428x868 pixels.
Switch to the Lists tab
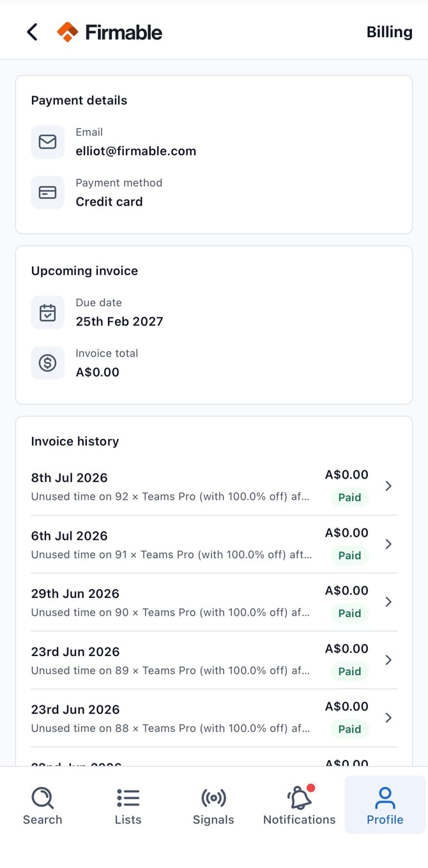pyautogui.click(x=128, y=805)
